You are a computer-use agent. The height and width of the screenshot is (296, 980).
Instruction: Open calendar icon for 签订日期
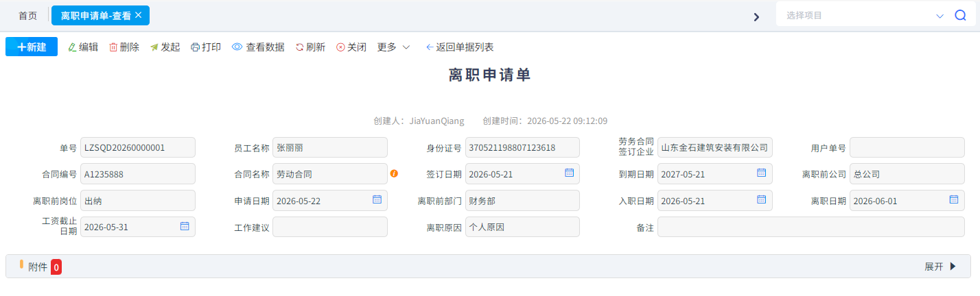pos(569,173)
